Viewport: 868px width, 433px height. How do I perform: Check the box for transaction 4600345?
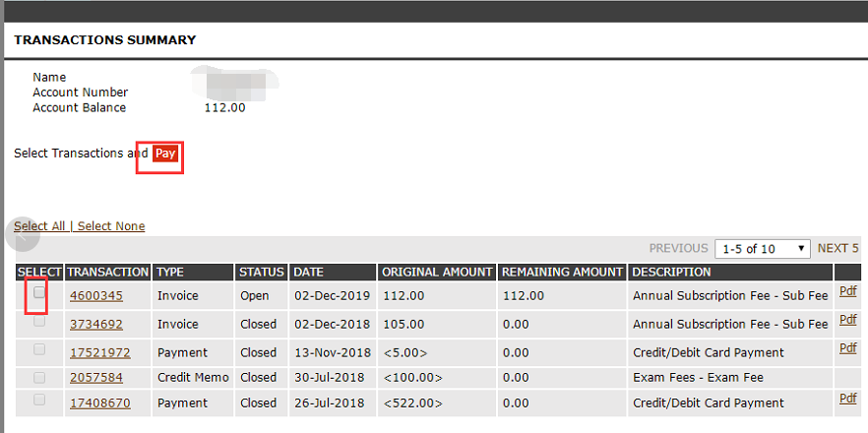pos(39,293)
